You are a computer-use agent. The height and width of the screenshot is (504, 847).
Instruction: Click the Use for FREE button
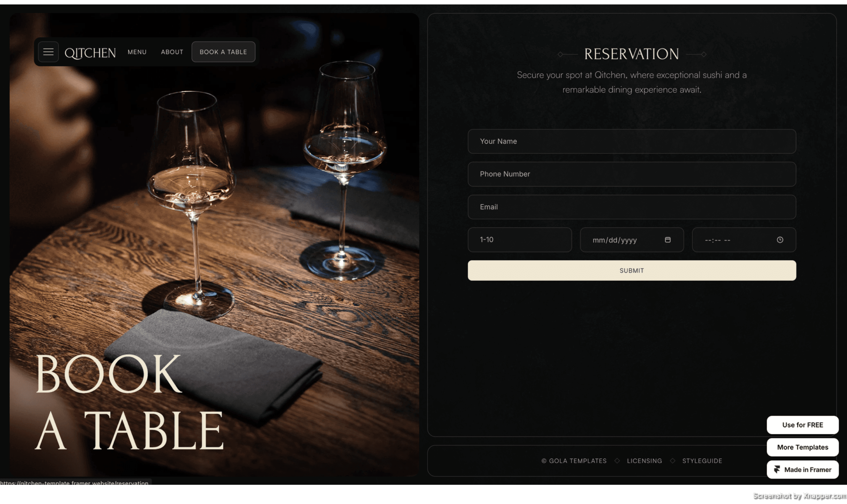(x=803, y=425)
